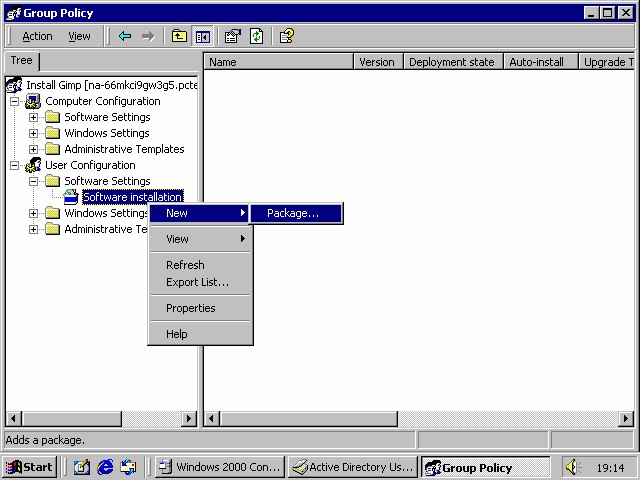Click the Up one level folder icon

179,36
